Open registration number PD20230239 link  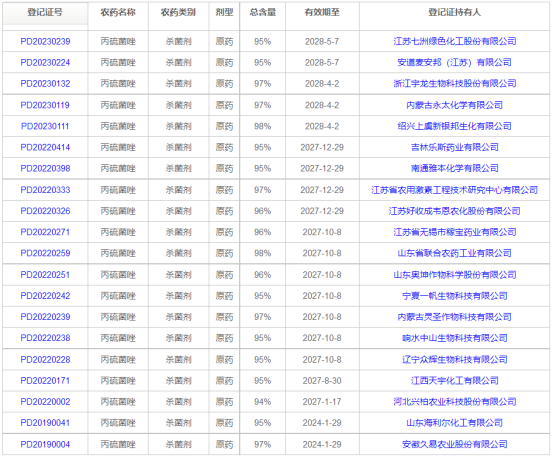tap(45, 42)
